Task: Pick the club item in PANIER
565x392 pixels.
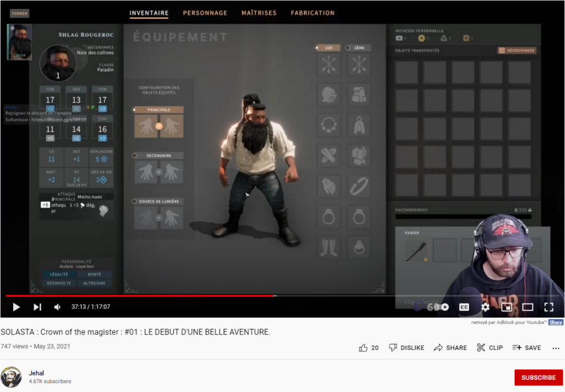Action: point(416,251)
